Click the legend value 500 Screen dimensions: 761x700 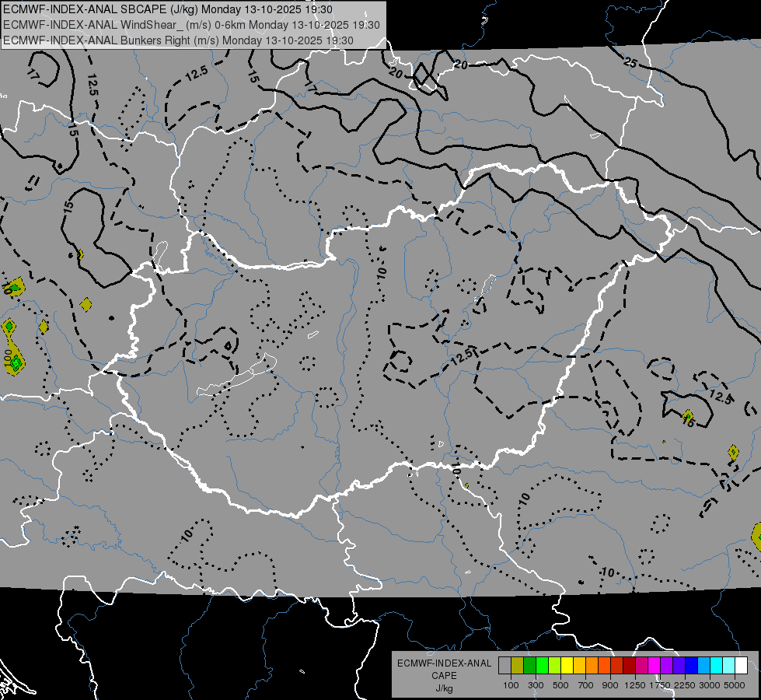560,685
